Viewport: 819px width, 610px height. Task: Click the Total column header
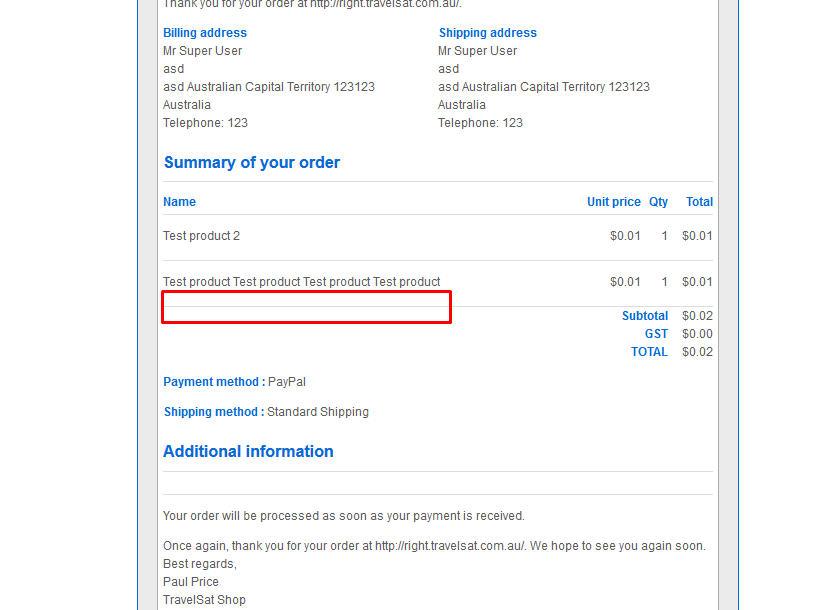[699, 202]
